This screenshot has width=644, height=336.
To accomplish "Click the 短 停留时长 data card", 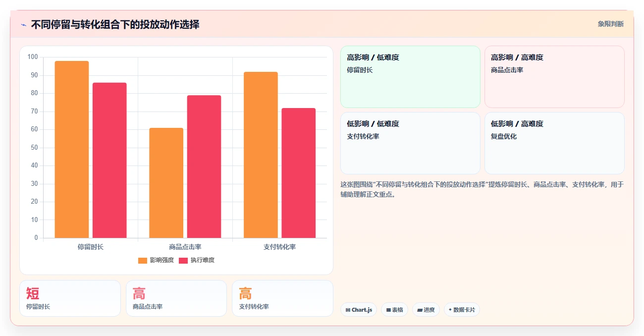I will pos(70,298).
